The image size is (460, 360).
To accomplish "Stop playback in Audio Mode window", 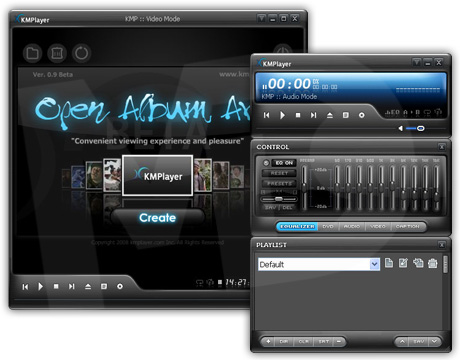I will [x=298, y=115].
